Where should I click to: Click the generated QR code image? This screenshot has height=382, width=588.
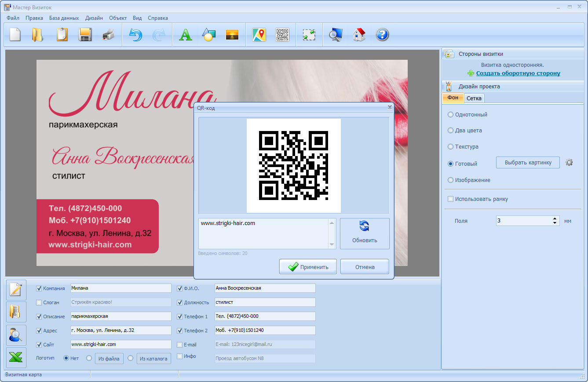294,166
